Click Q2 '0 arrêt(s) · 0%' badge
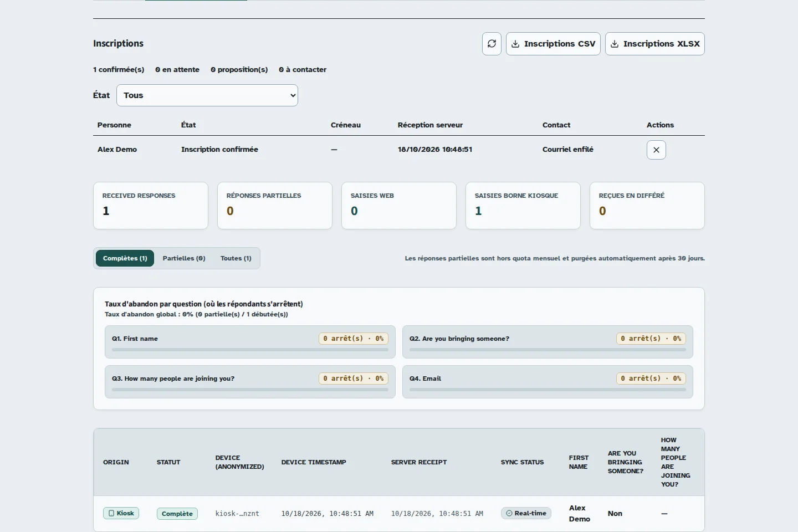 (651, 339)
